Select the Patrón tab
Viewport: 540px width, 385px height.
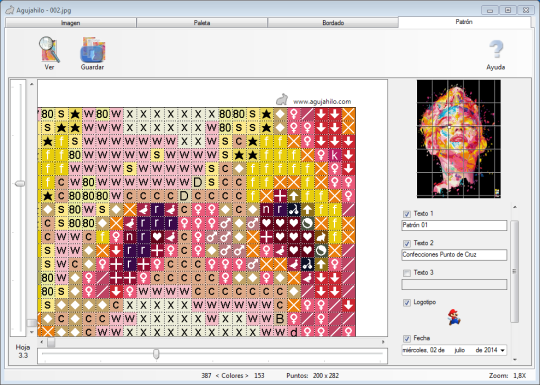pyautogui.click(x=464, y=22)
